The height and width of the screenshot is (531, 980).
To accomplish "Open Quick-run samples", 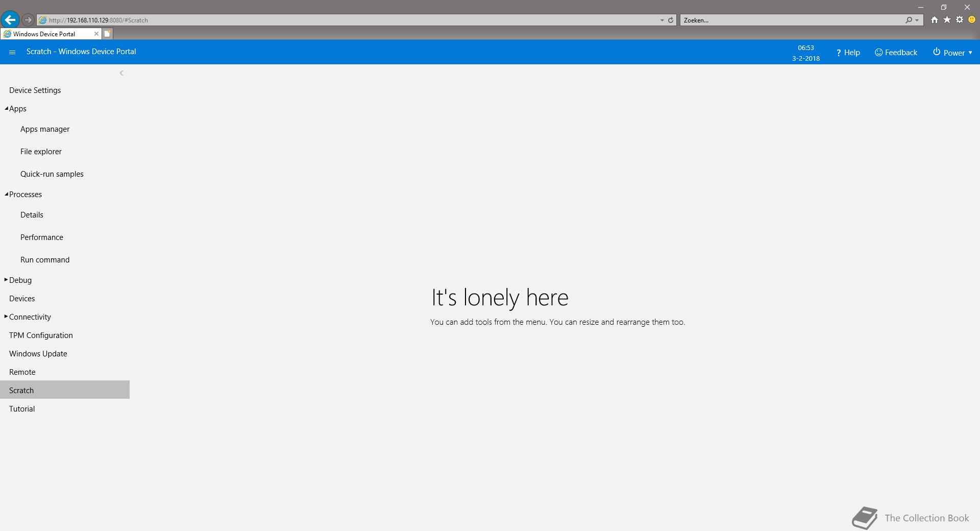I will coord(52,174).
